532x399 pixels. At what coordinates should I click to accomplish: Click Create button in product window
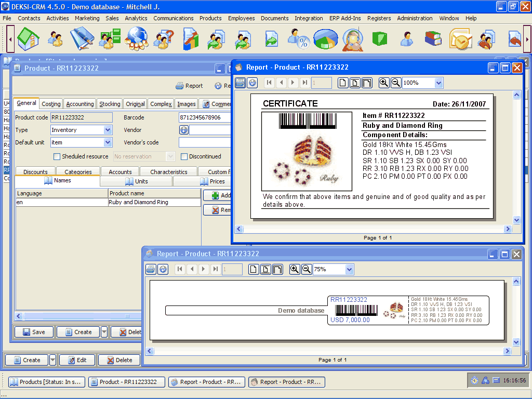click(x=78, y=332)
